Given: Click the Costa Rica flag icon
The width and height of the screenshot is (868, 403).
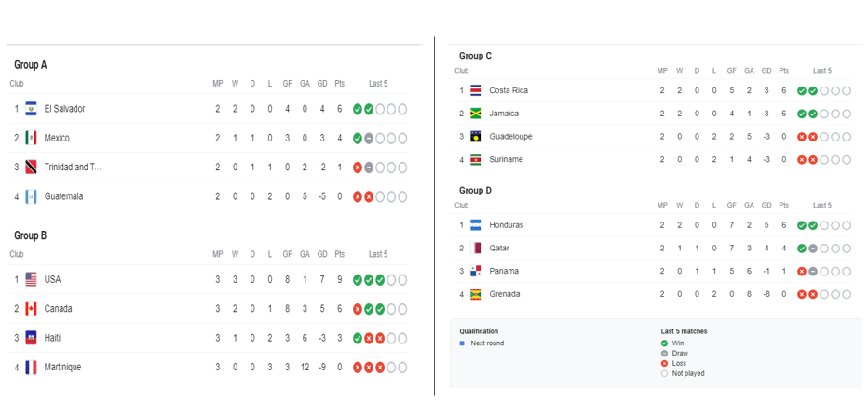Looking at the screenshot, I should tap(477, 90).
